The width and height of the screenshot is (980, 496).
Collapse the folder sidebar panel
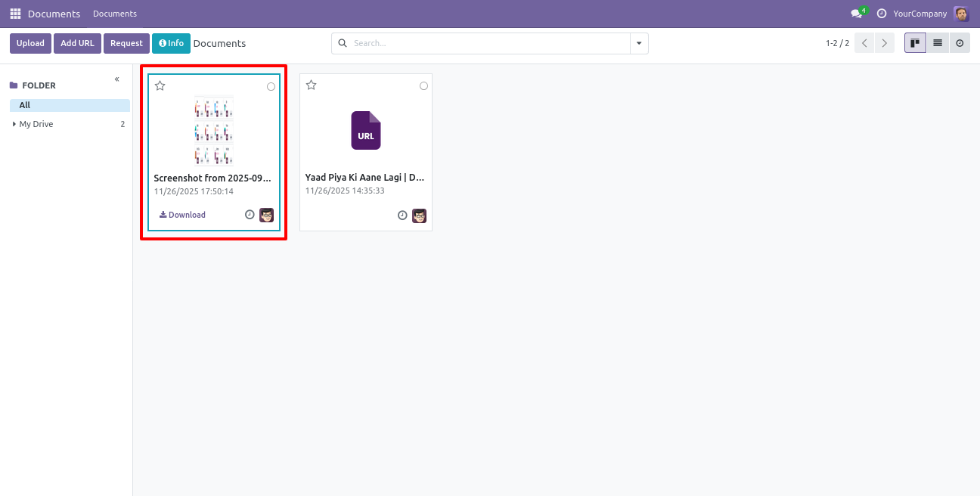(117, 79)
